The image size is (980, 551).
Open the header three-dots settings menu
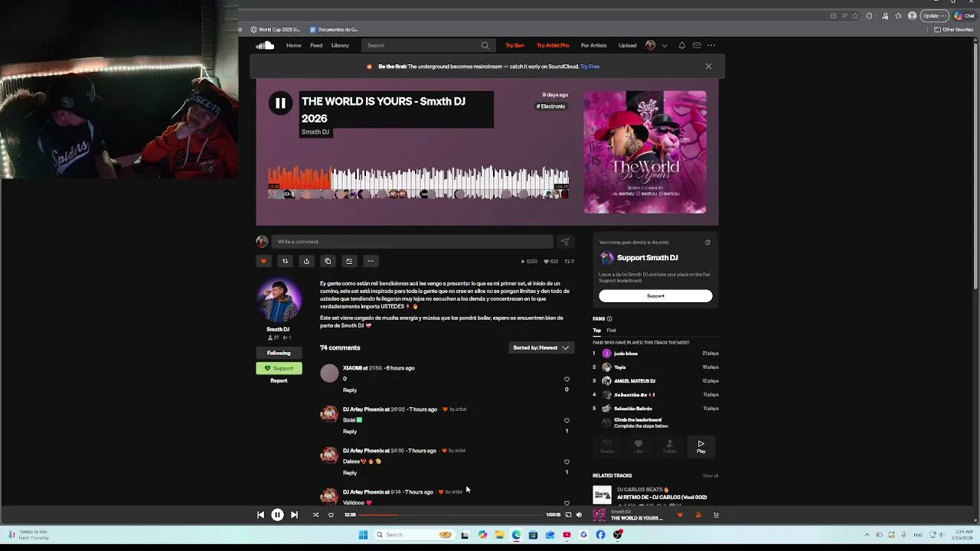pyautogui.click(x=711, y=45)
